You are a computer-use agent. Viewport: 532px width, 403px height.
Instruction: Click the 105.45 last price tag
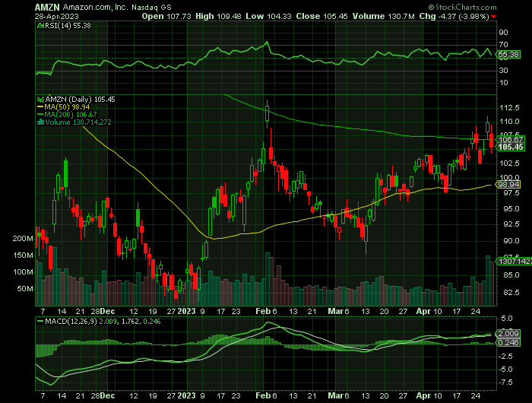[x=511, y=147]
